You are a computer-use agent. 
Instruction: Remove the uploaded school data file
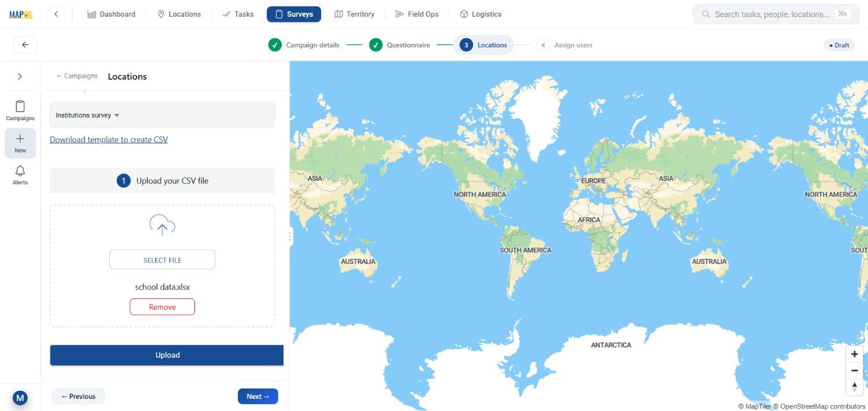[162, 307]
